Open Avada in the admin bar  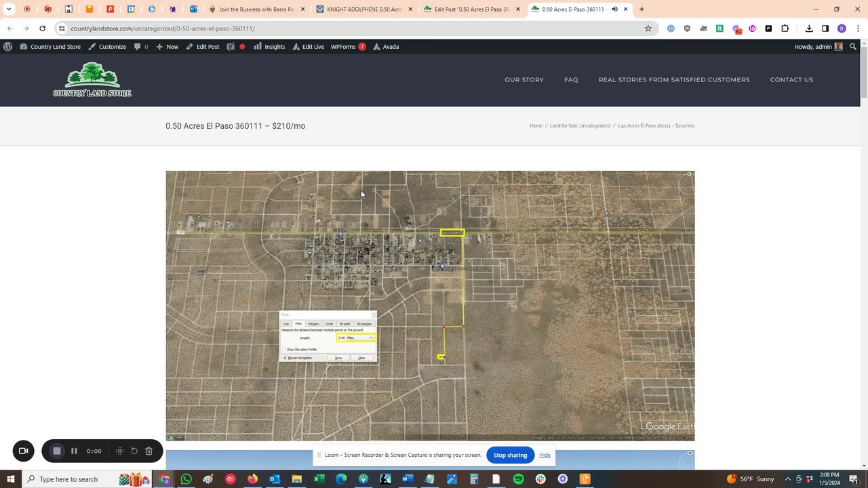tap(386, 47)
